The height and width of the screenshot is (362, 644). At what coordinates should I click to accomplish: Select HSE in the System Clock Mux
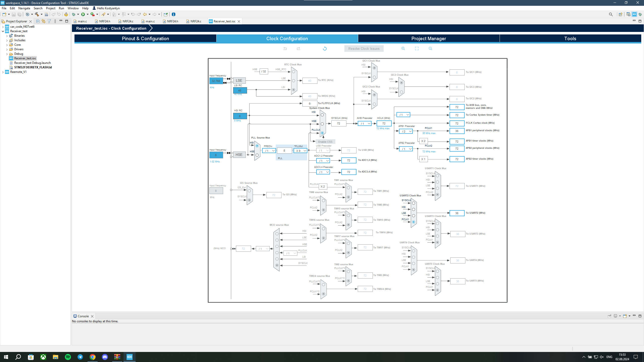[x=322, y=123]
